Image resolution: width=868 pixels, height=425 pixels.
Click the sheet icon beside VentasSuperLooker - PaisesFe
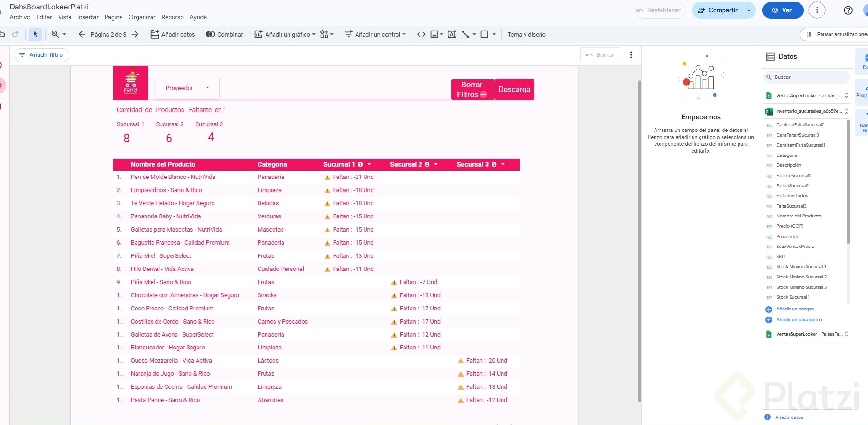click(x=769, y=334)
